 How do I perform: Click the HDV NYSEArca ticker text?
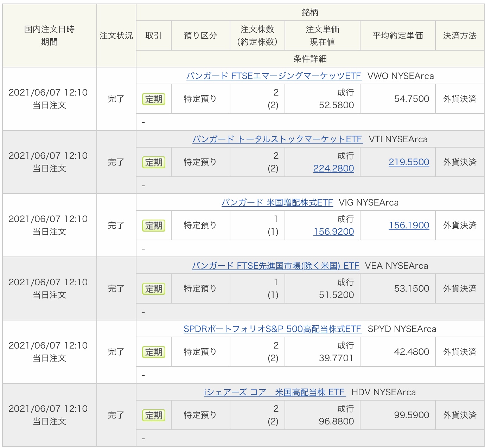384,392
